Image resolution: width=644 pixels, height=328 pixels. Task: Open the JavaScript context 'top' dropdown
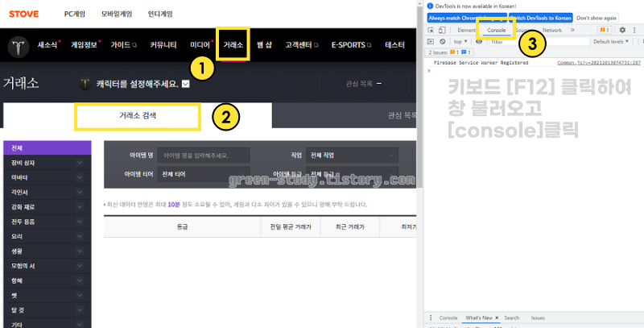tap(460, 42)
